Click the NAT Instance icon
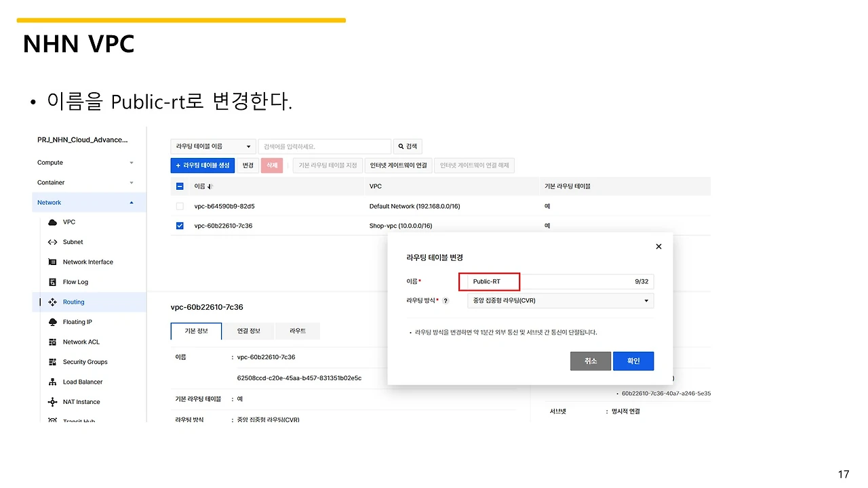Image resolution: width=868 pixels, height=488 pixels. coord(52,402)
